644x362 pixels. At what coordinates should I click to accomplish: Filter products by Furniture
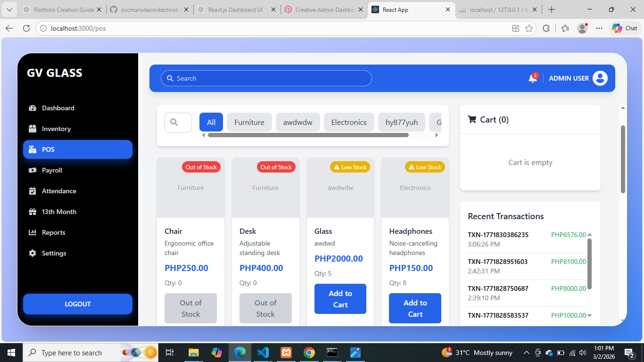(x=249, y=122)
